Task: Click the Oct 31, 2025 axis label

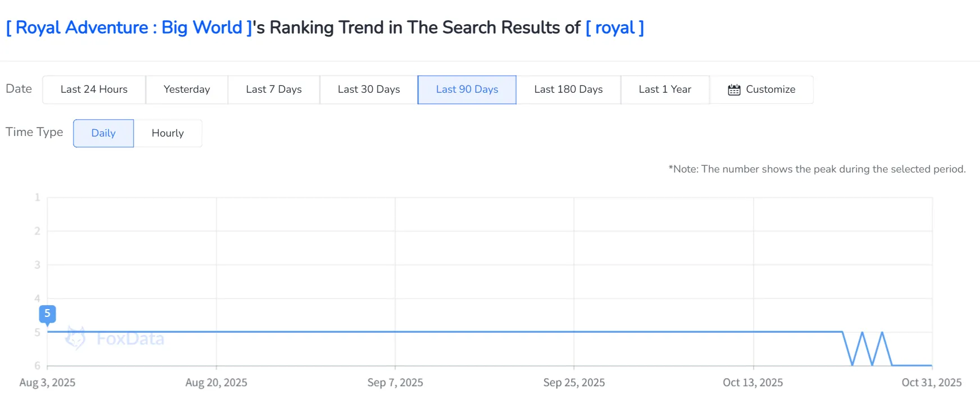Action: click(931, 383)
